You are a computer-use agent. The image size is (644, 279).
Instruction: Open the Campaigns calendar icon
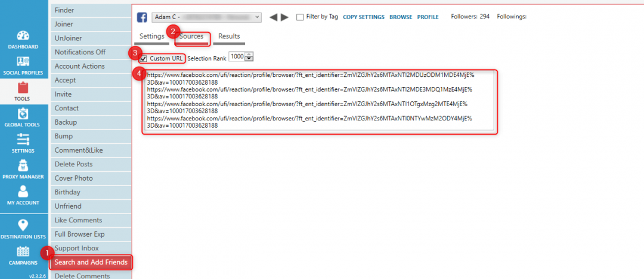tap(23, 252)
